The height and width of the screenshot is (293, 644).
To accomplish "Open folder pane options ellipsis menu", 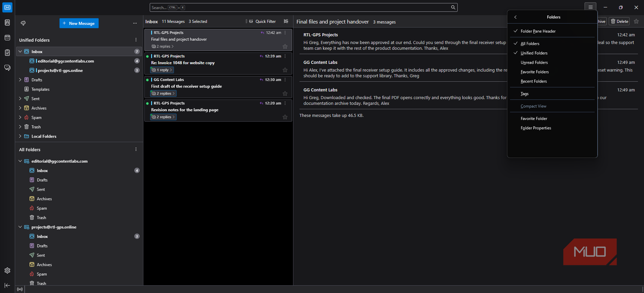I will [x=135, y=23].
